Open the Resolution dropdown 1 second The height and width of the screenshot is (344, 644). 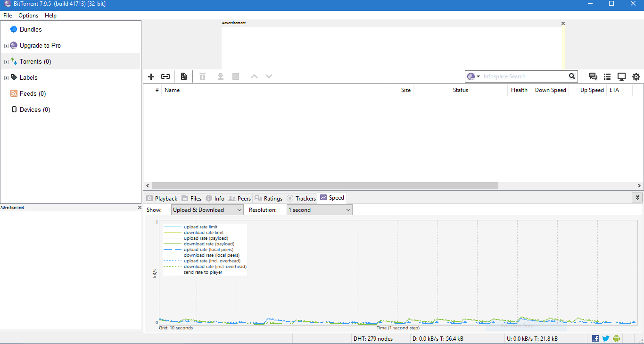(x=320, y=210)
